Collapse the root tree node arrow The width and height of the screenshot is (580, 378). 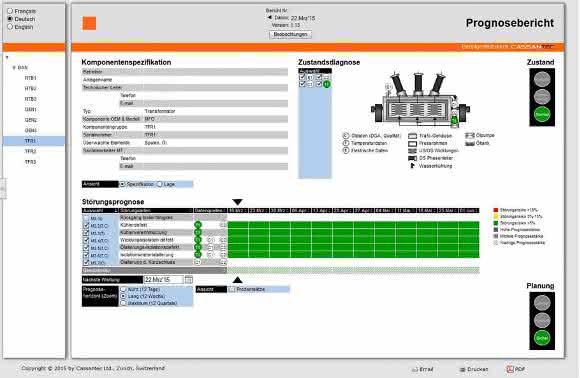7,57
